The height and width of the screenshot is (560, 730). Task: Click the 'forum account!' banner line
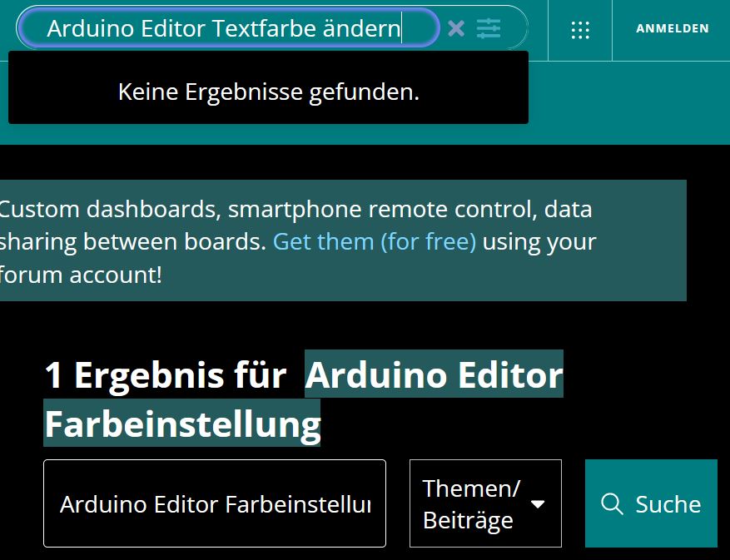point(81,275)
